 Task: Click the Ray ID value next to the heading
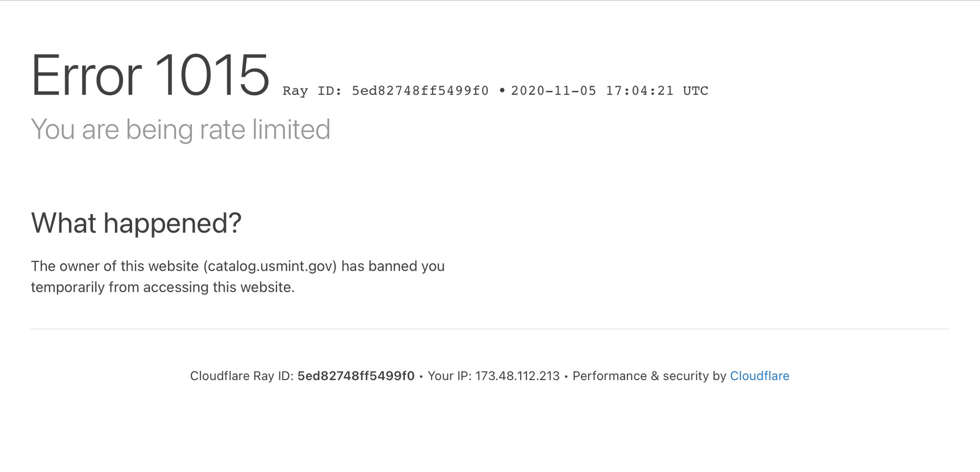coord(420,91)
